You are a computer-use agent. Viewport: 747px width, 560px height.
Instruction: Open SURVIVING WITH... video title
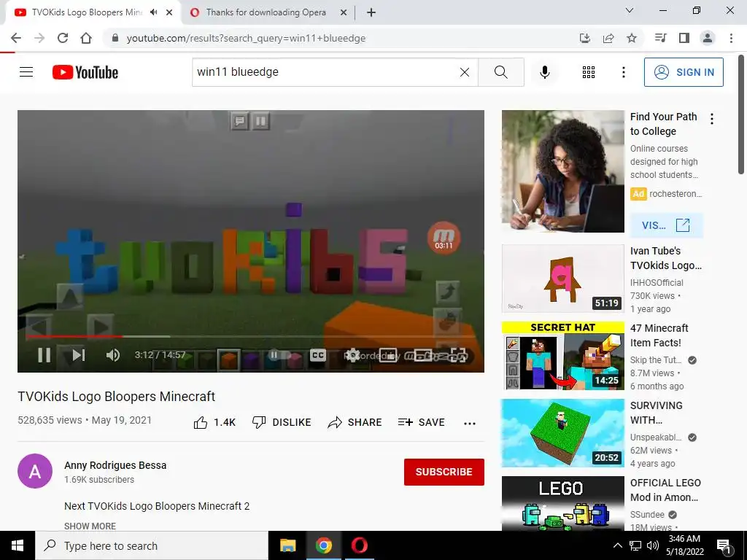click(657, 413)
